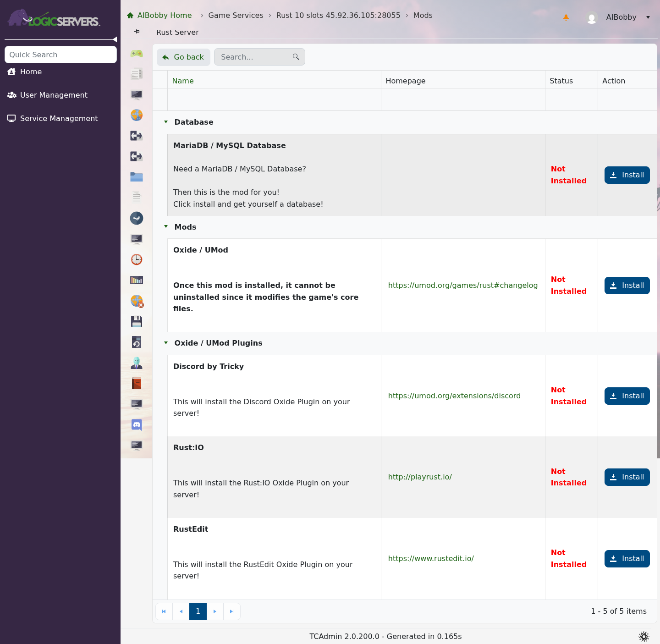Viewport: 660px width, 644px height.
Task: Click the magnifier icon in the Search box
Action: click(296, 57)
